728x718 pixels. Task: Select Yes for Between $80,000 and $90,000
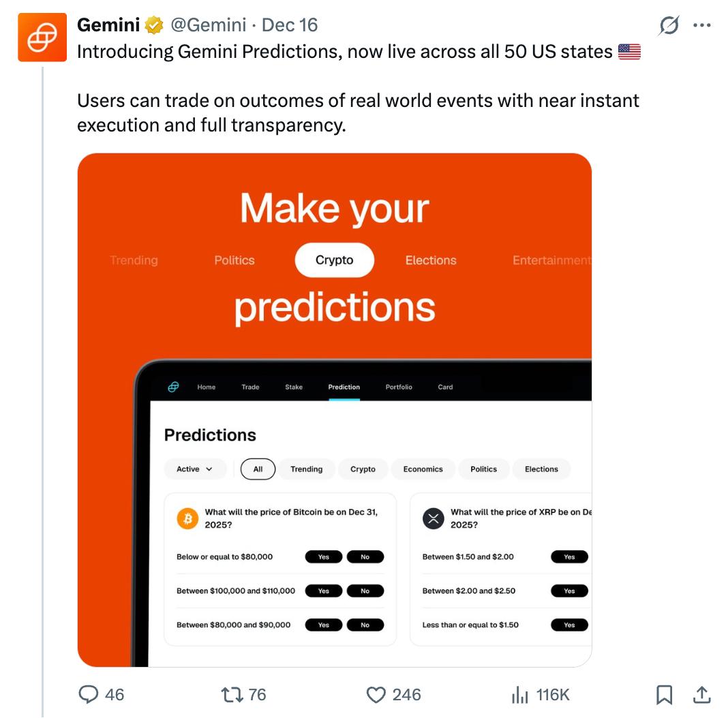coord(324,625)
